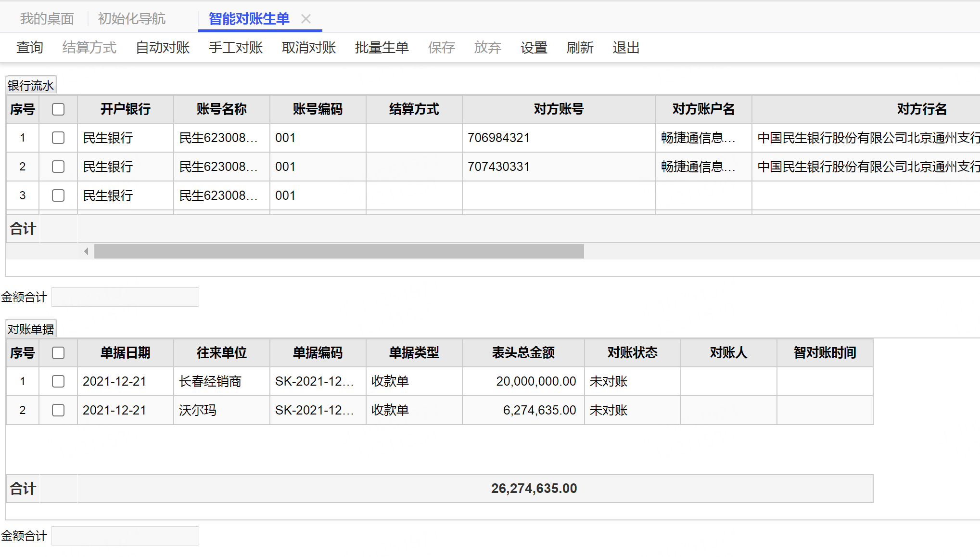Check bank flow row with account 707430331
The width and height of the screenshot is (980, 557).
click(x=58, y=167)
